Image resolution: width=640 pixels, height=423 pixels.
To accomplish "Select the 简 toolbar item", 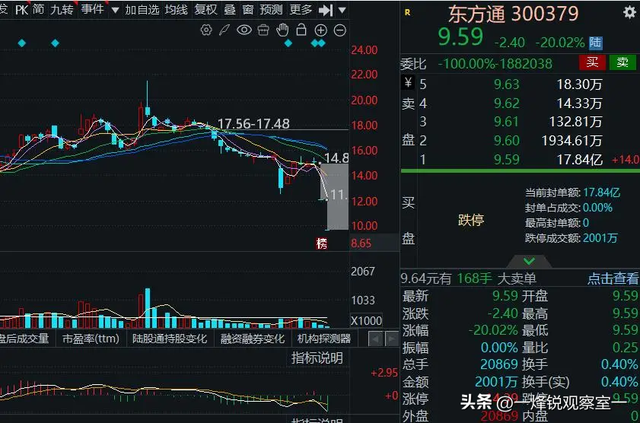I will click(38, 9).
